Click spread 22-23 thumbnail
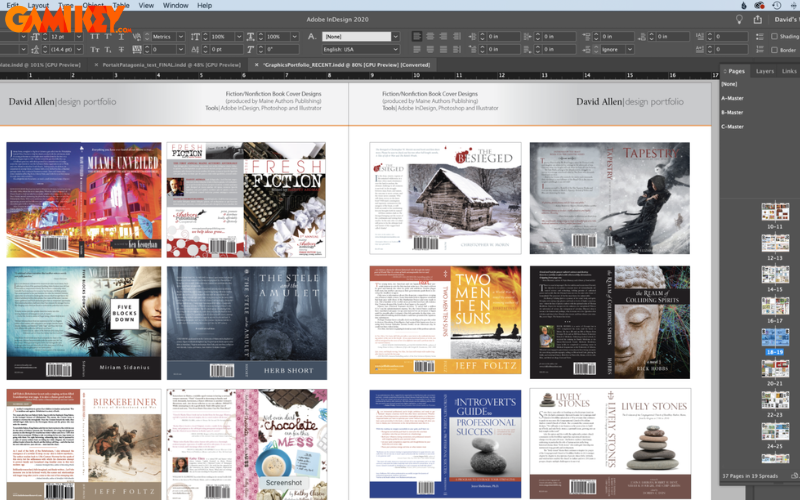 coord(775,401)
